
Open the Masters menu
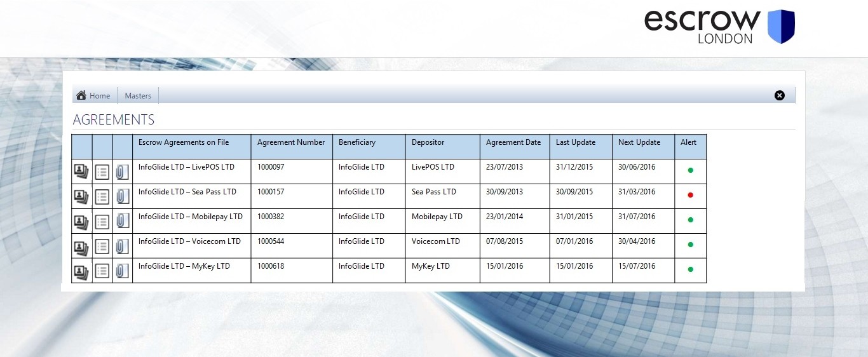click(x=138, y=96)
